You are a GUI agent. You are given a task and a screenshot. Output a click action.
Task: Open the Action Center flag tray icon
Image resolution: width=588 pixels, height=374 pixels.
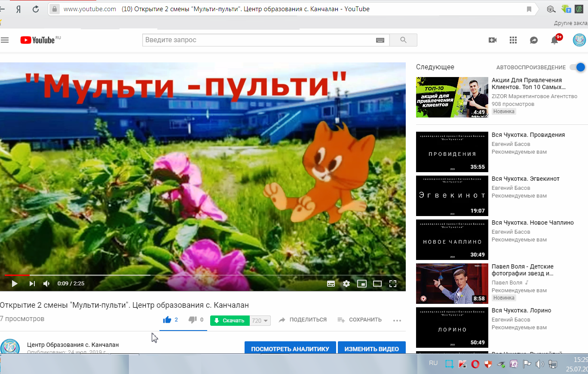[527, 364]
